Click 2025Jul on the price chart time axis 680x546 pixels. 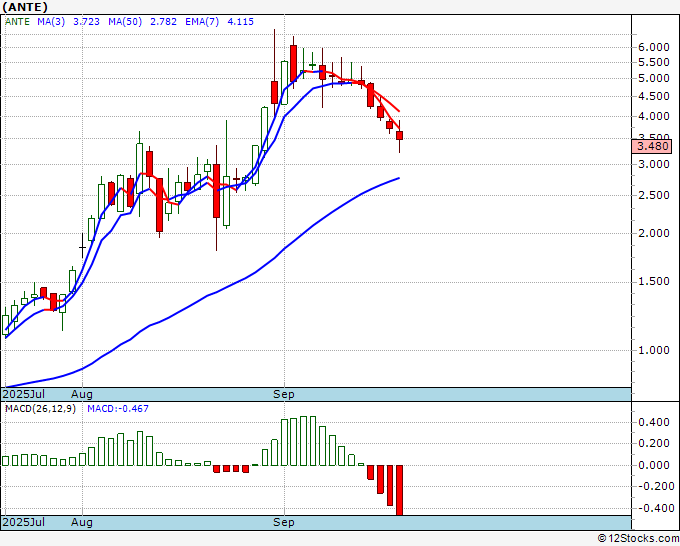tap(23, 394)
